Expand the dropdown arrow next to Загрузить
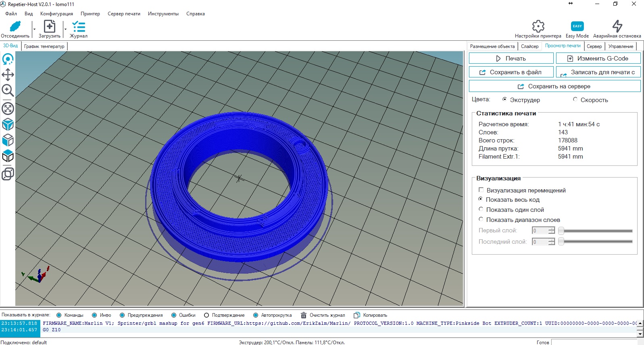Image resolution: width=644 pixels, height=345 pixels. (65, 29)
